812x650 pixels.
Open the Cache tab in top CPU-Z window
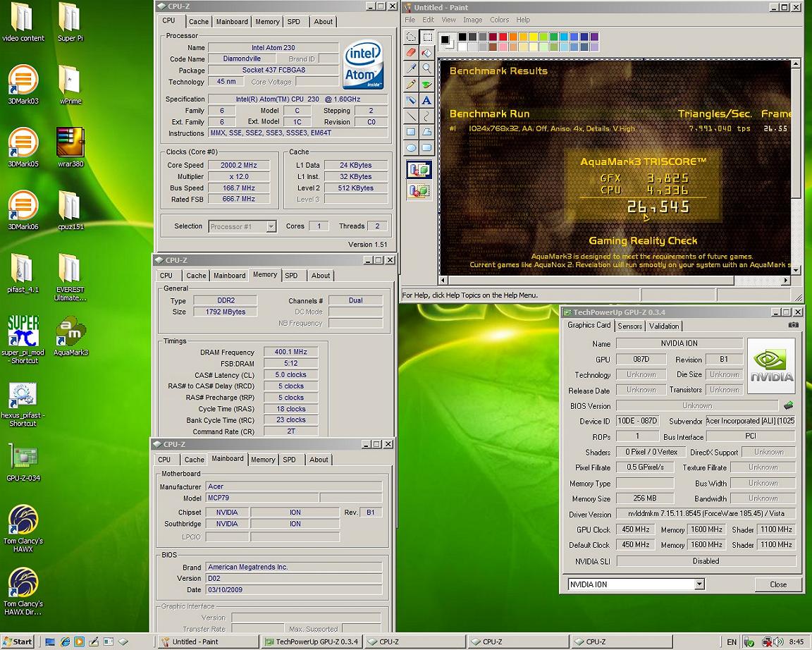click(198, 22)
